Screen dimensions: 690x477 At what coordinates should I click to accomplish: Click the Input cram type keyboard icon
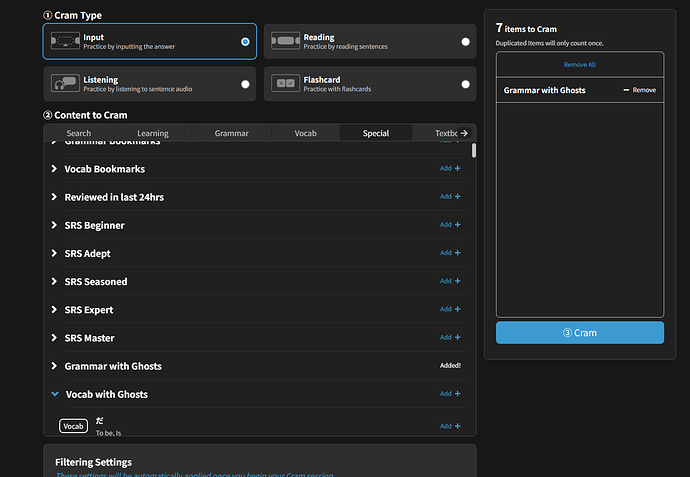(x=65, y=41)
